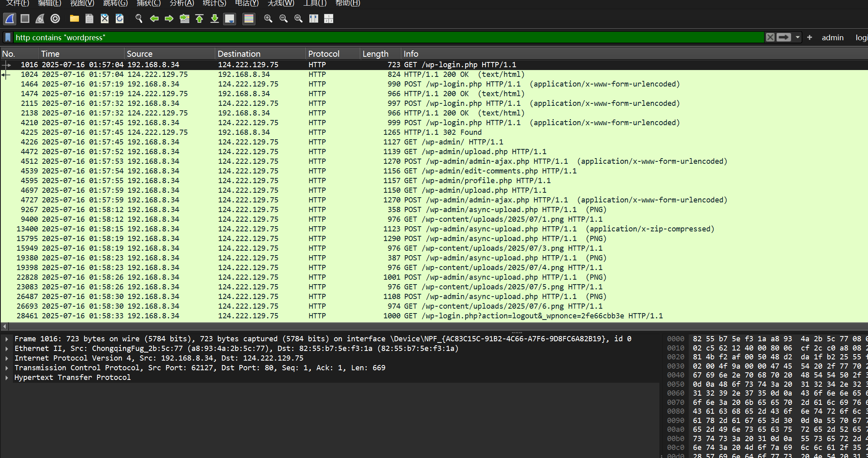This screenshot has height=458, width=868.
Task: Click the open capture file folder icon
Action: (74, 19)
